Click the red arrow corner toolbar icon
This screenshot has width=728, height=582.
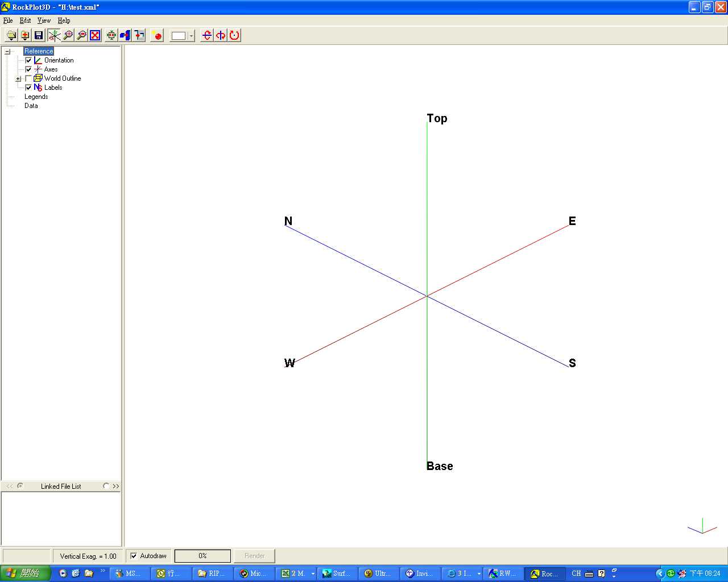(139, 35)
